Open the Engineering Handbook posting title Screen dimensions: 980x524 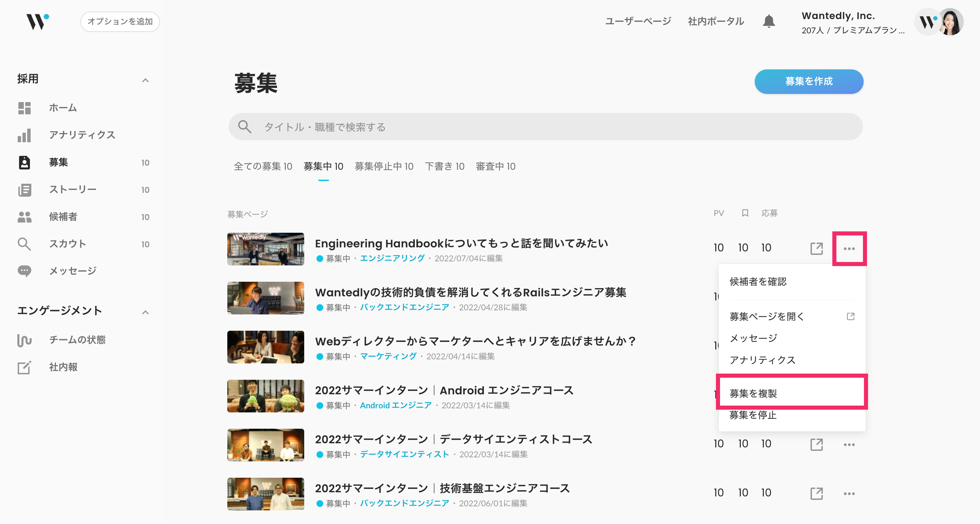[x=461, y=243]
